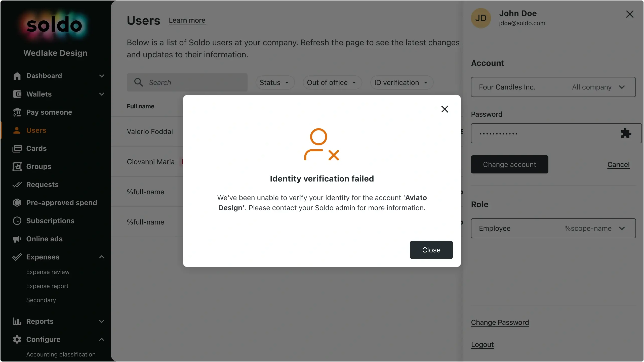Screen dimensions: 644x362
Task: Open the Expense report submenu item
Action: pyautogui.click(x=47, y=286)
